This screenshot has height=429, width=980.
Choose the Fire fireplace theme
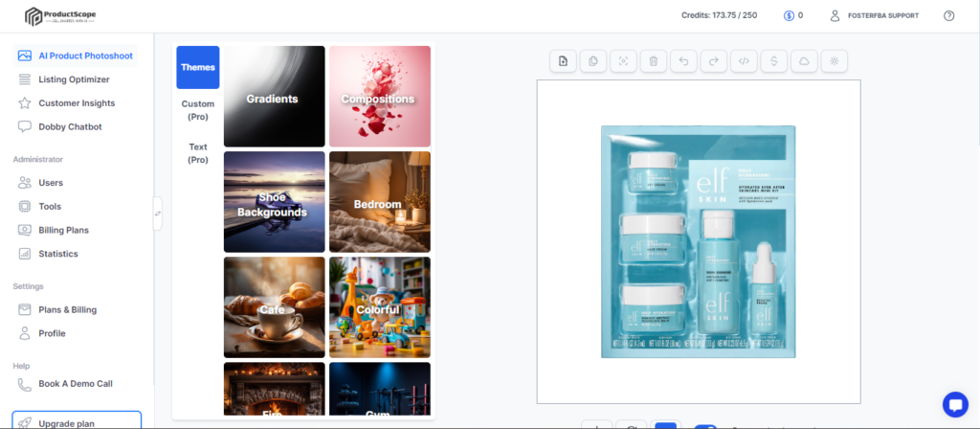(x=275, y=389)
